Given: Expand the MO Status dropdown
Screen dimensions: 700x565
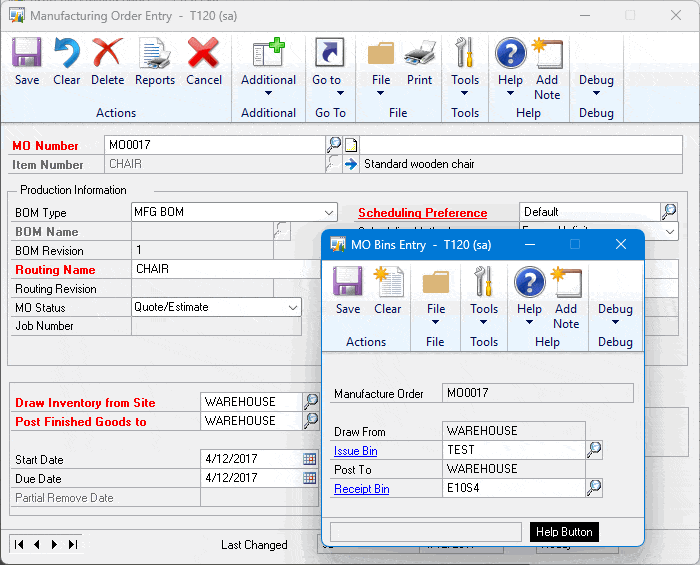Looking at the screenshot, I should (292, 307).
